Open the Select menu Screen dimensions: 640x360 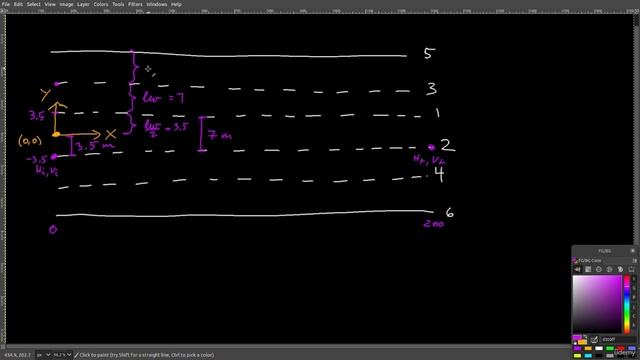(33, 4)
